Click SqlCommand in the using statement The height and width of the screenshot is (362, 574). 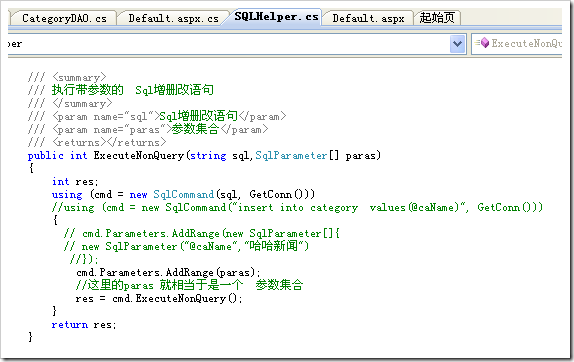(183, 194)
